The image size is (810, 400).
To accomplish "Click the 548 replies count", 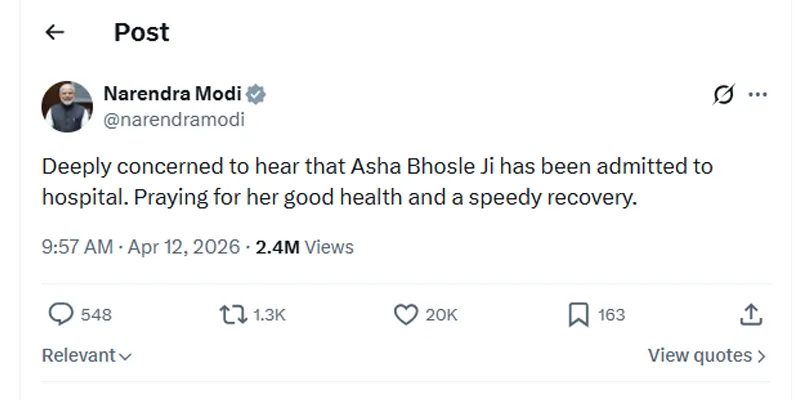I will pos(95,315).
